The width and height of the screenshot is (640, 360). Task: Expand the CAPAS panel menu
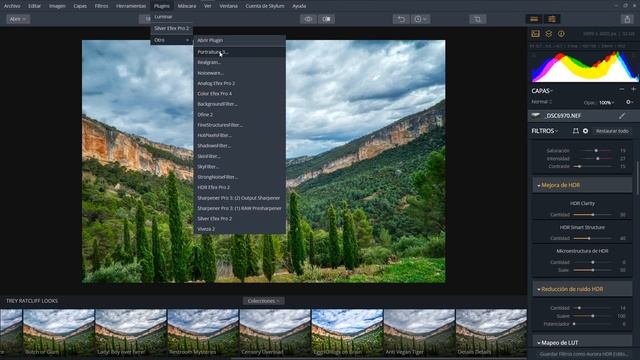(542, 91)
